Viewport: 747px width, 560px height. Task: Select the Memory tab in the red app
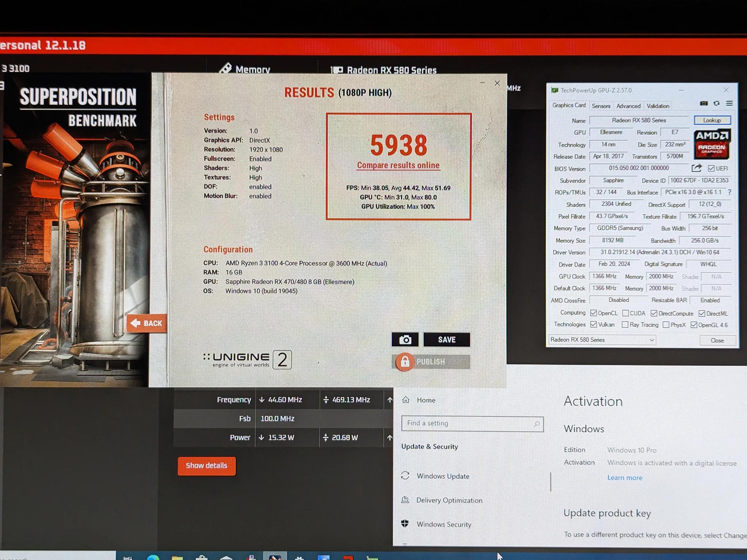245,69
